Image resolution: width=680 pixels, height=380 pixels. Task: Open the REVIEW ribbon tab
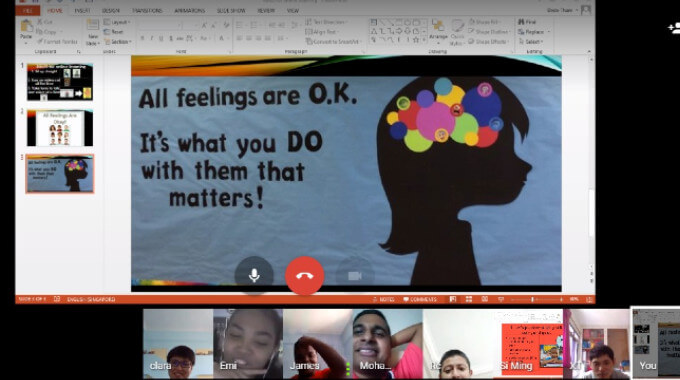click(266, 10)
